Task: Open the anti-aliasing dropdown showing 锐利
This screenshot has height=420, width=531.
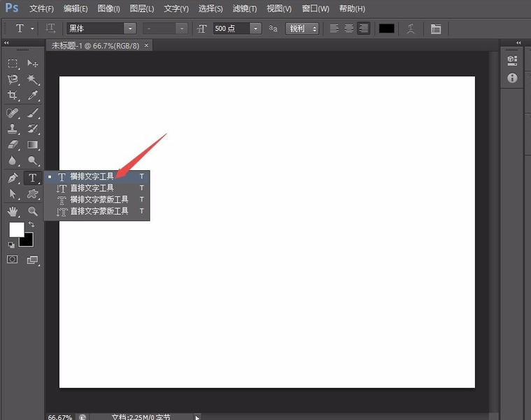Action: (x=302, y=29)
